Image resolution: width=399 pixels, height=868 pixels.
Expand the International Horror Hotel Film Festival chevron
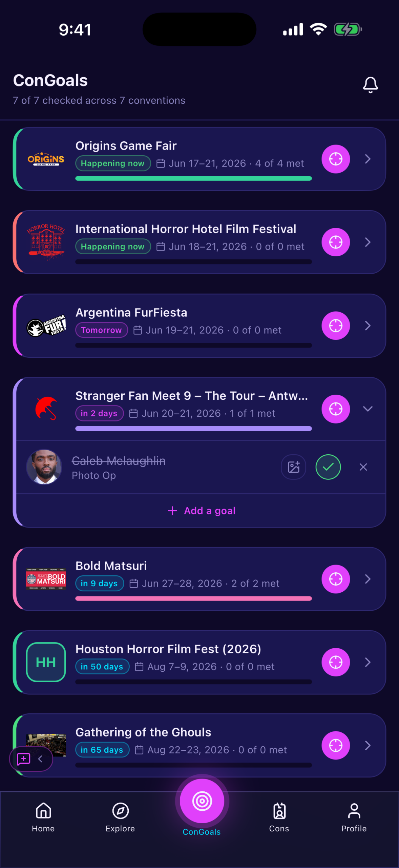click(x=368, y=242)
